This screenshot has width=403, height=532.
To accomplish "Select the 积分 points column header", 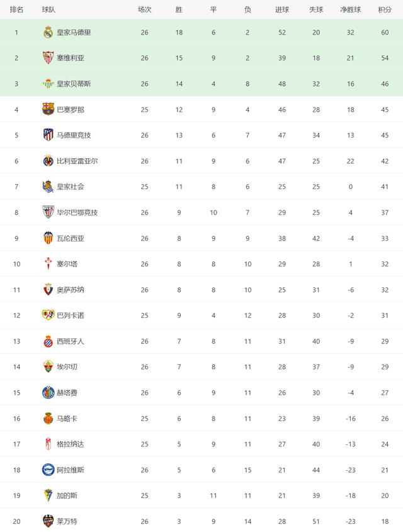I will pos(385,10).
